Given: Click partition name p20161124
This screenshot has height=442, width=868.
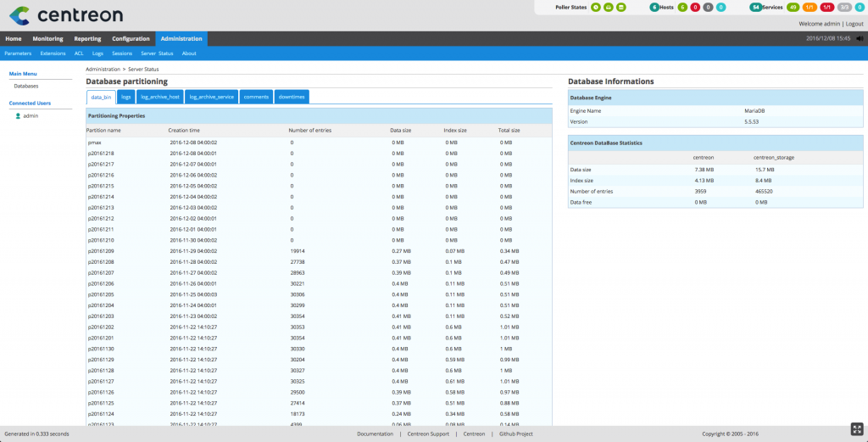Looking at the screenshot, I should click(101, 414).
